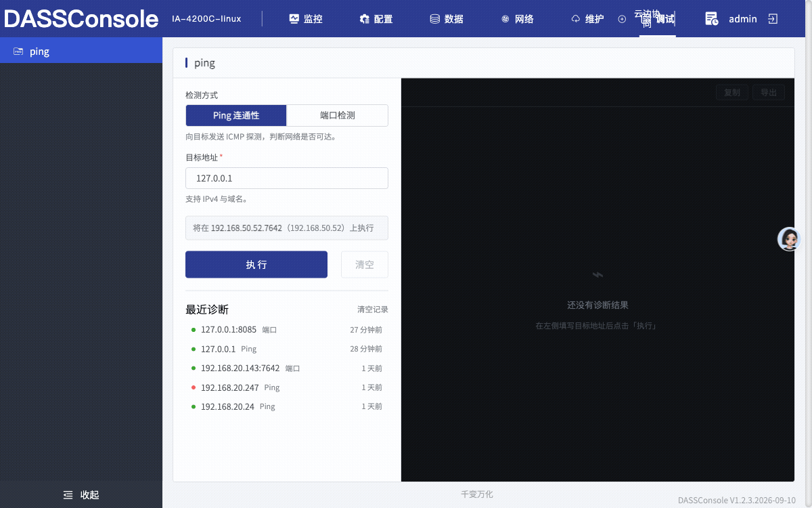Click the 导出 export button
812x508 pixels.
(769, 93)
